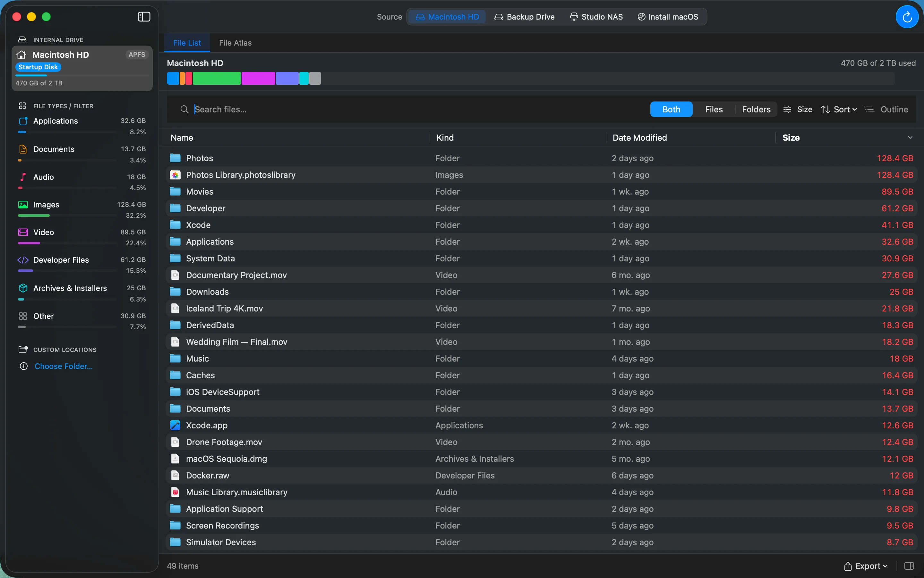Sort by the Name column header
924x578 pixels.
(x=182, y=138)
